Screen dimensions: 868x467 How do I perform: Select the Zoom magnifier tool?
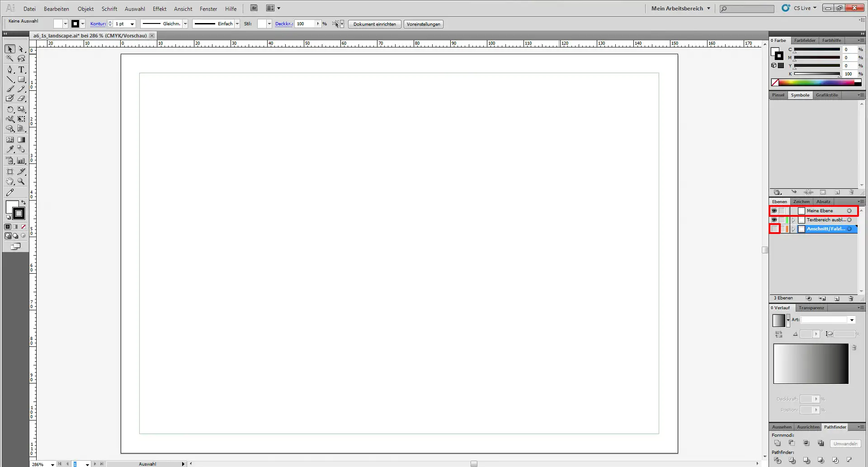point(21,182)
